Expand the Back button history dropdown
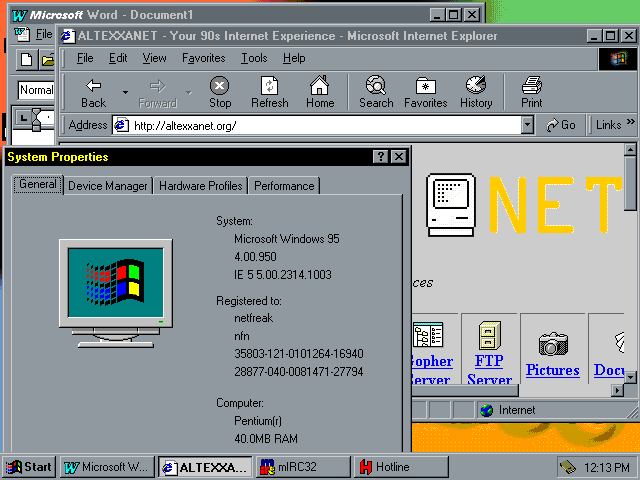The height and width of the screenshot is (480, 640). (x=125, y=92)
